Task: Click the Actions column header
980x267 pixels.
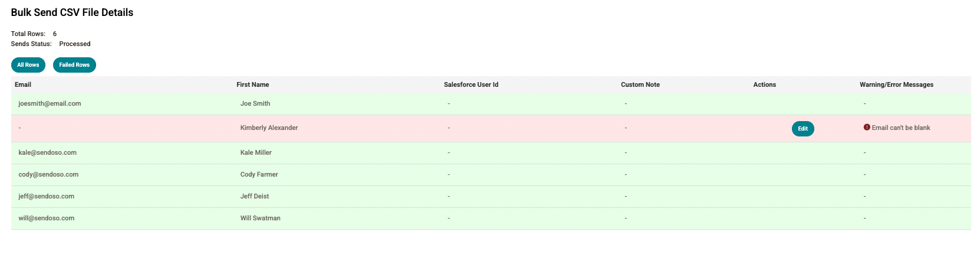Action: pyautogui.click(x=765, y=84)
